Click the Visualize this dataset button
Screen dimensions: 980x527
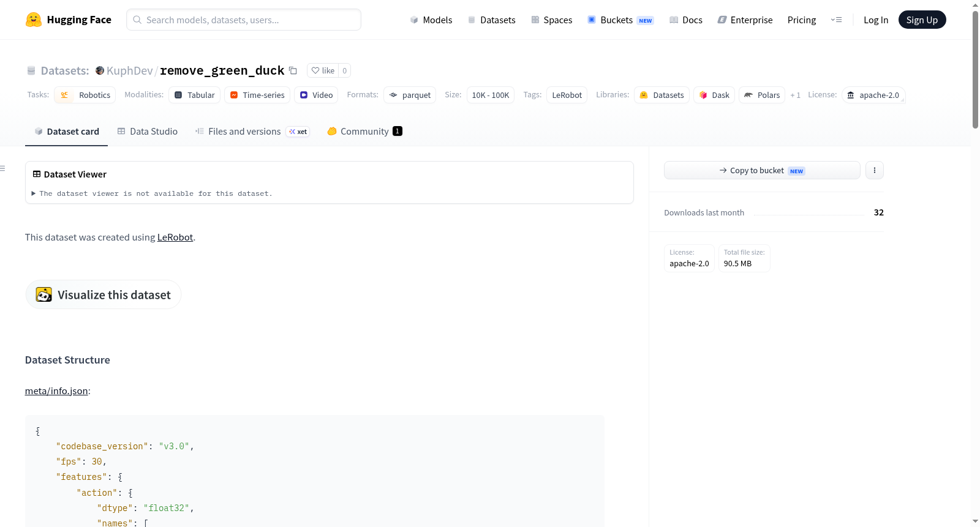coord(103,295)
